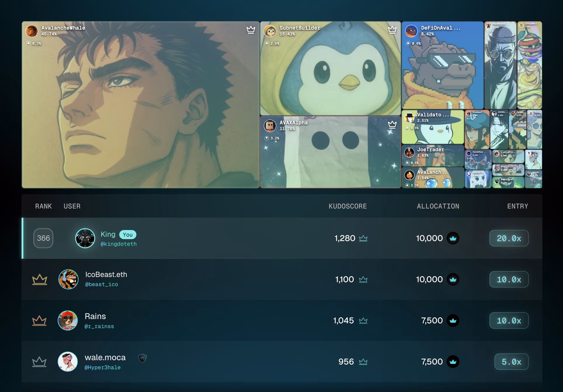
Task: Open the @r_rainss handle link
Action: pos(99,326)
